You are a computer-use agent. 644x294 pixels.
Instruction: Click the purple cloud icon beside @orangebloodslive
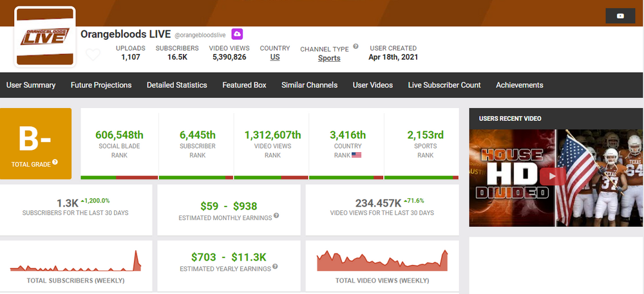237,33
